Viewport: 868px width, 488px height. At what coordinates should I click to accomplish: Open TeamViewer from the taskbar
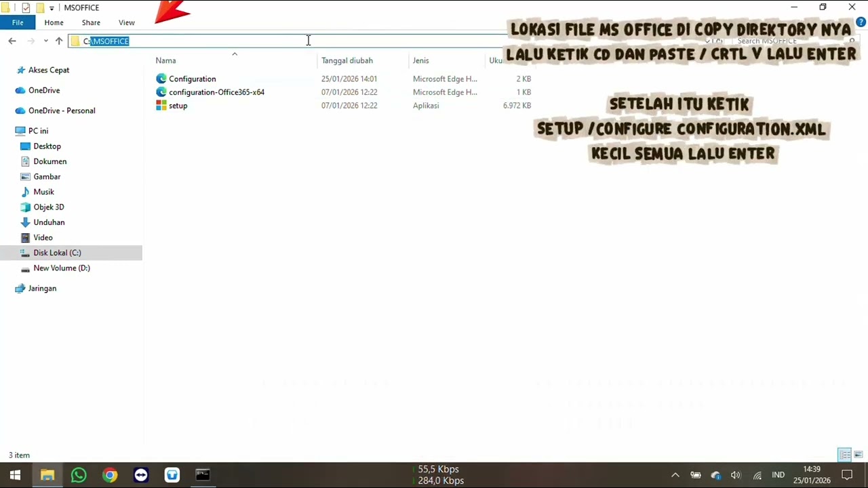click(141, 475)
